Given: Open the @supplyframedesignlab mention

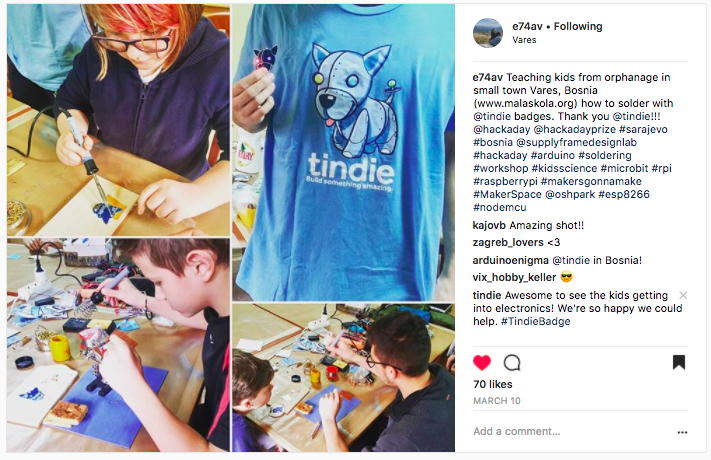Looking at the screenshot, I should [576, 142].
